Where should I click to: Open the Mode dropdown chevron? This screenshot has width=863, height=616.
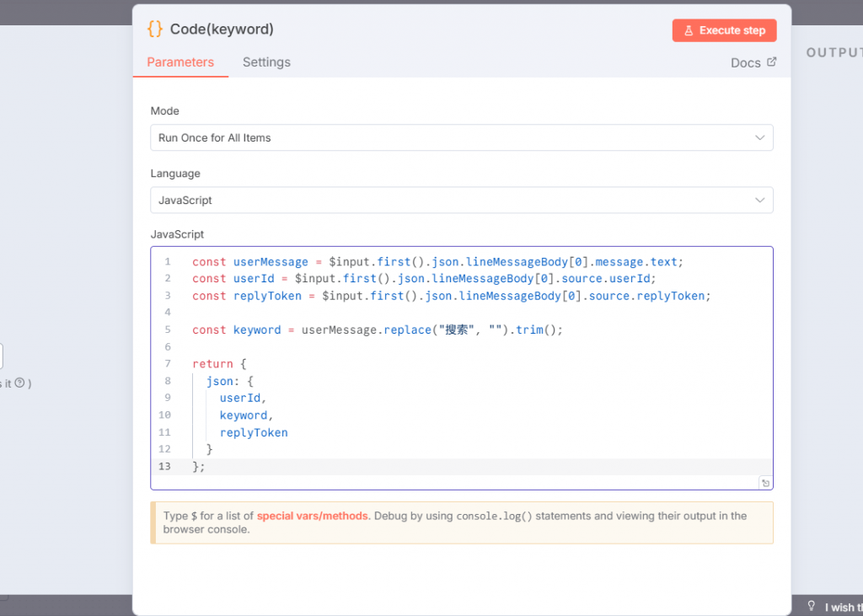coord(759,137)
